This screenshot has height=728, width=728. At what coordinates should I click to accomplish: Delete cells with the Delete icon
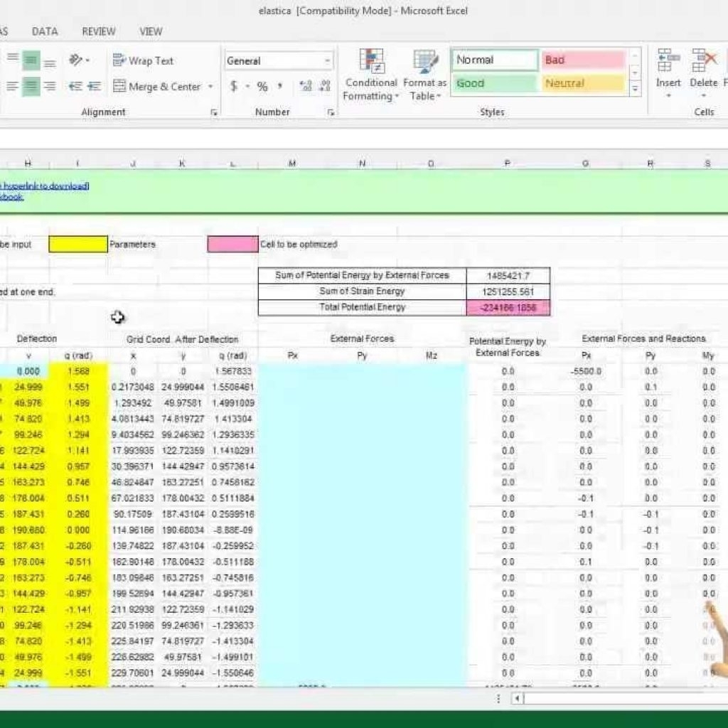click(x=703, y=71)
